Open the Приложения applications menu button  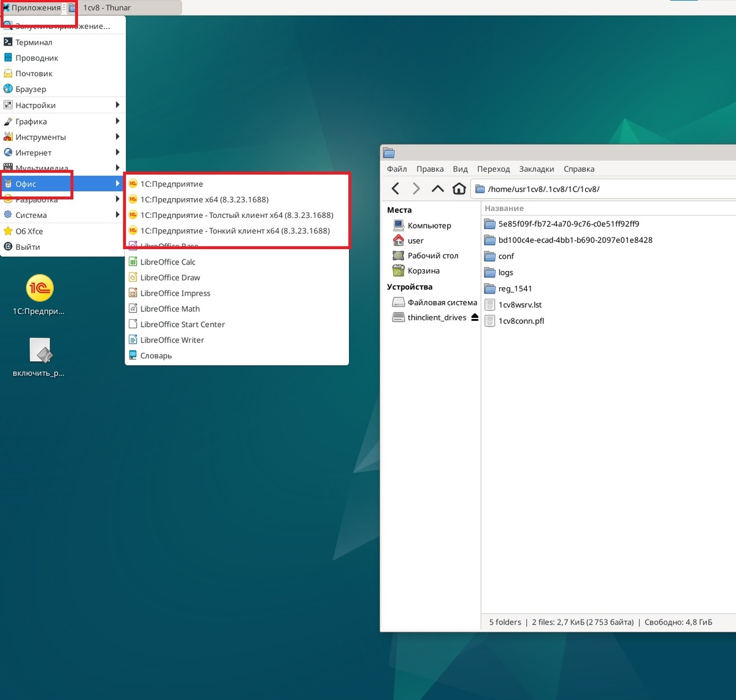point(32,7)
